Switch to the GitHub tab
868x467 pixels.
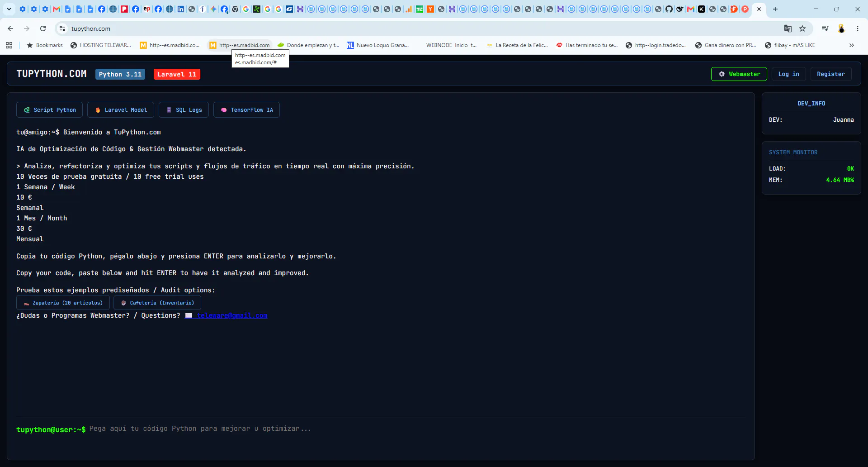tap(669, 9)
